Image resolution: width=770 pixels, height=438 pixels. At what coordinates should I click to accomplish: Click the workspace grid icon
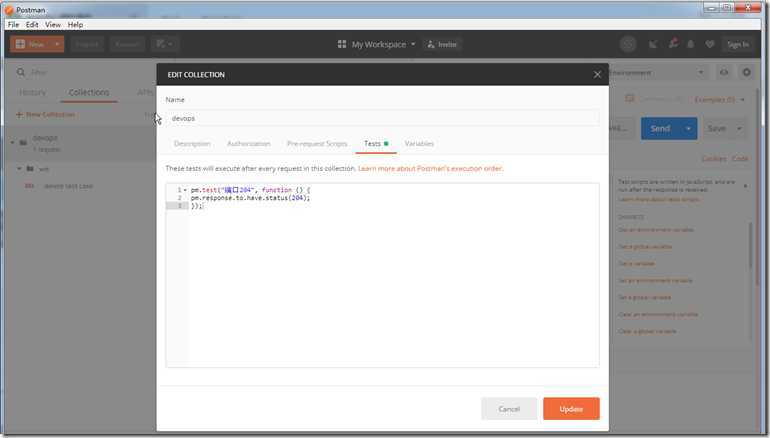[342, 44]
